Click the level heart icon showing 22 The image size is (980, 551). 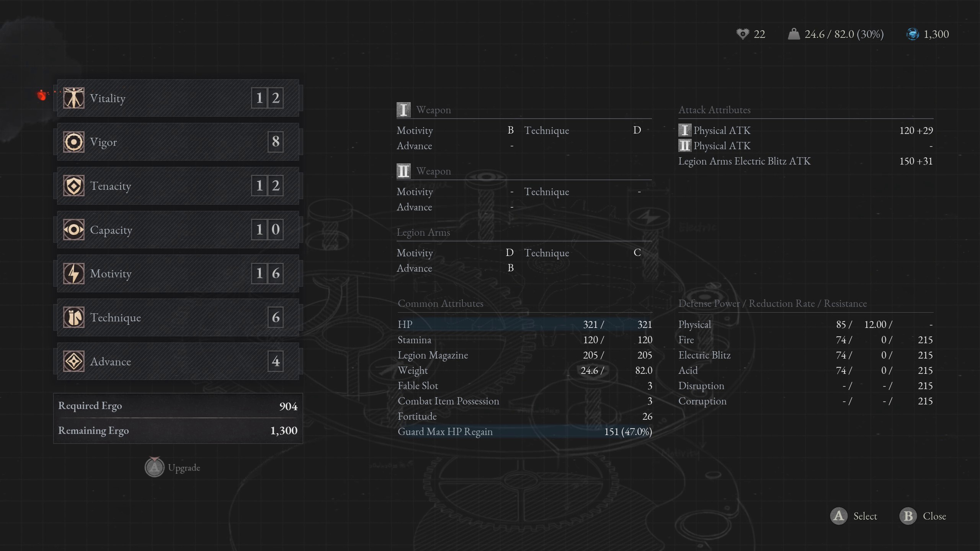(x=742, y=34)
